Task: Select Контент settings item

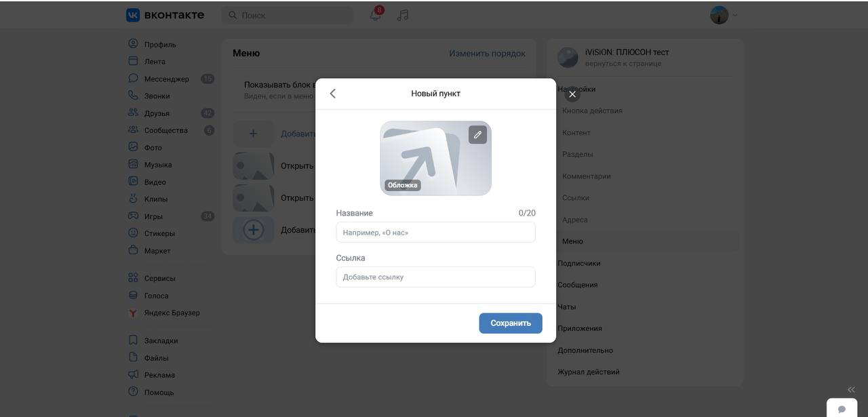Action: tap(576, 133)
